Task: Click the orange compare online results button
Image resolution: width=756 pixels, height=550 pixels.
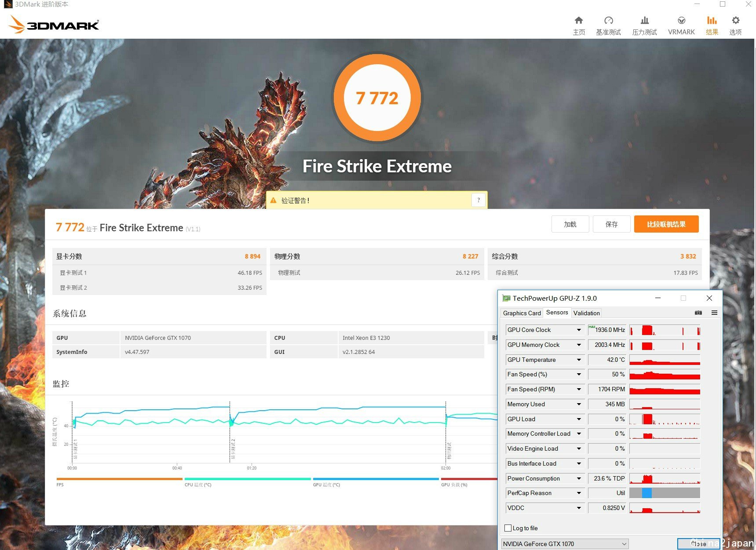Action: tap(666, 224)
